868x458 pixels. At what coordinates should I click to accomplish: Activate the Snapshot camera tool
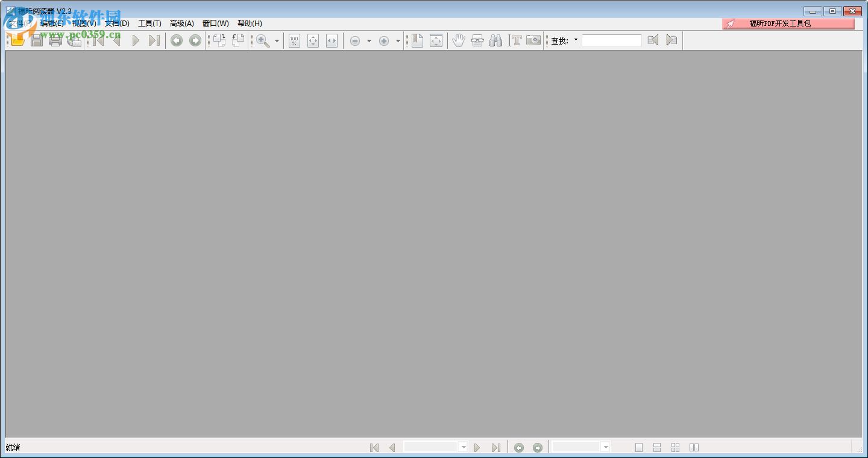point(533,40)
